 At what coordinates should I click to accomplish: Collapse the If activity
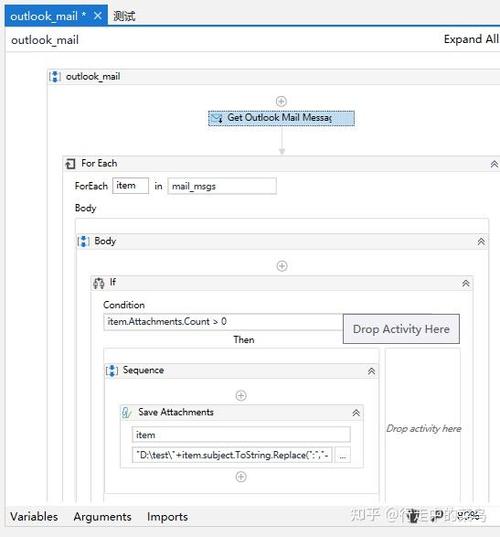point(466,283)
